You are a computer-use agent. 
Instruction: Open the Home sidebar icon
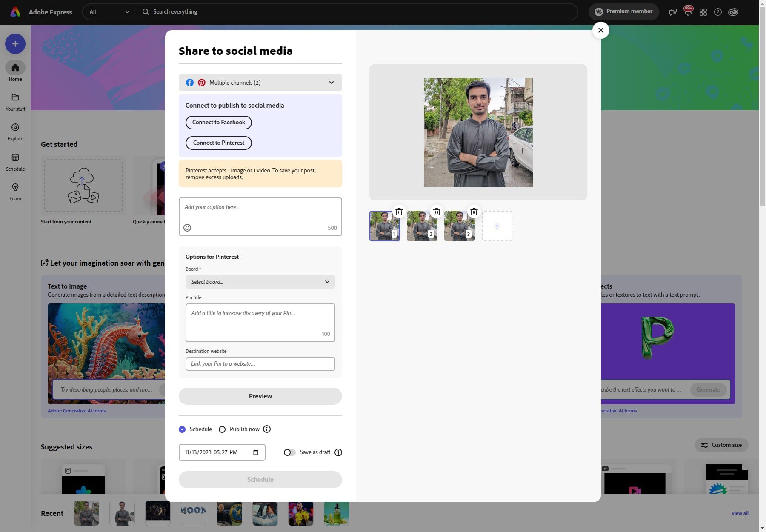pyautogui.click(x=15, y=71)
